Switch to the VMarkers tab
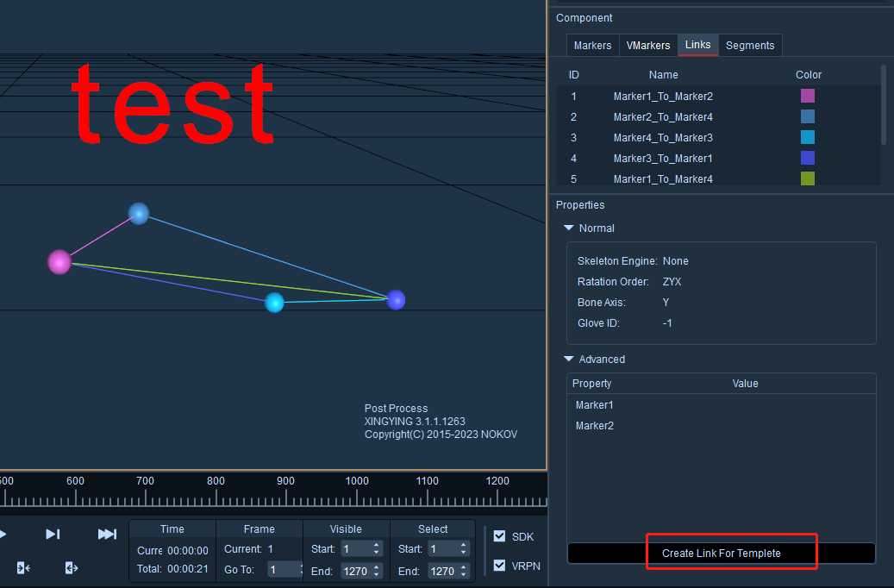 pyautogui.click(x=648, y=46)
